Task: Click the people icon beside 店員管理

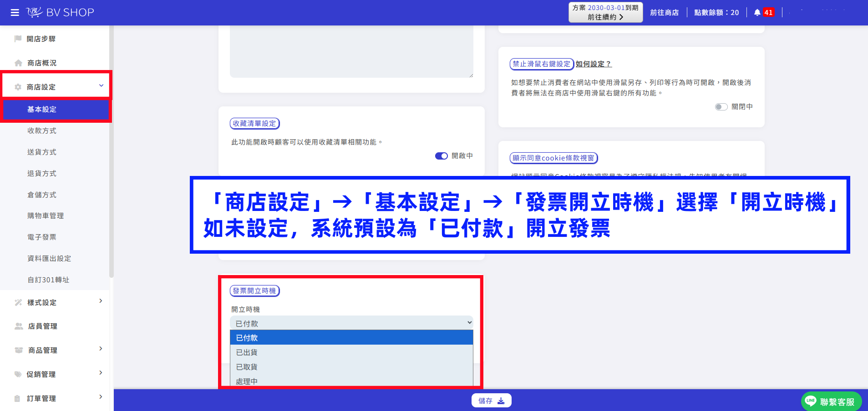Action: tap(19, 326)
